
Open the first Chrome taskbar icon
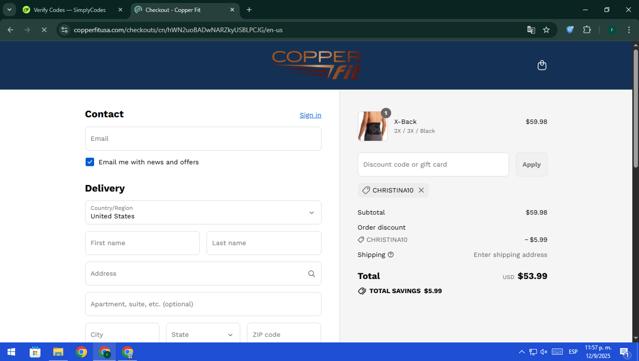click(x=81, y=352)
